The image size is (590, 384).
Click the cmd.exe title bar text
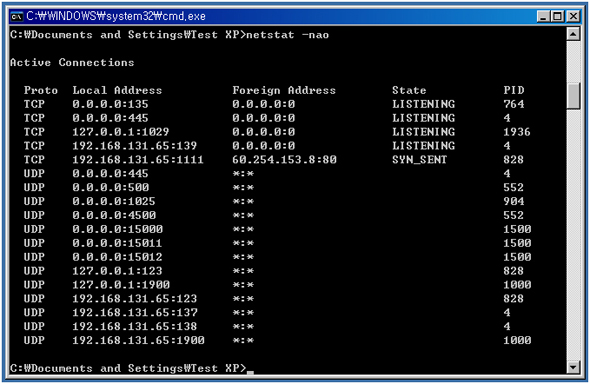click(116, 16)
